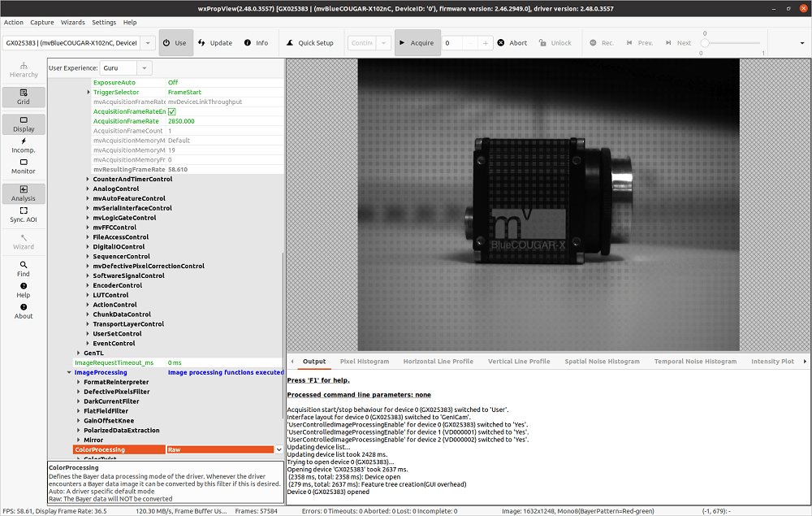Open the Wizards menu
This screenshot has height=516, width=812.
click(72, 22)
